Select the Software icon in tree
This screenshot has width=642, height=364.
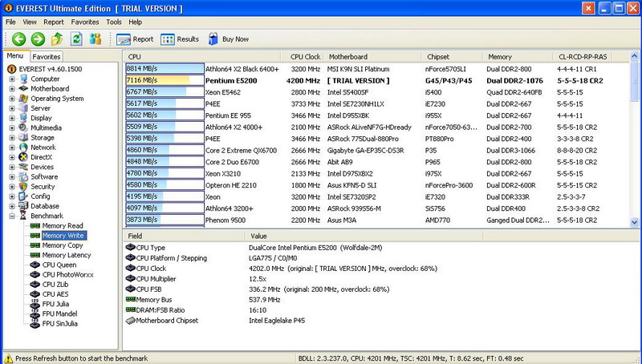(24, 176)
